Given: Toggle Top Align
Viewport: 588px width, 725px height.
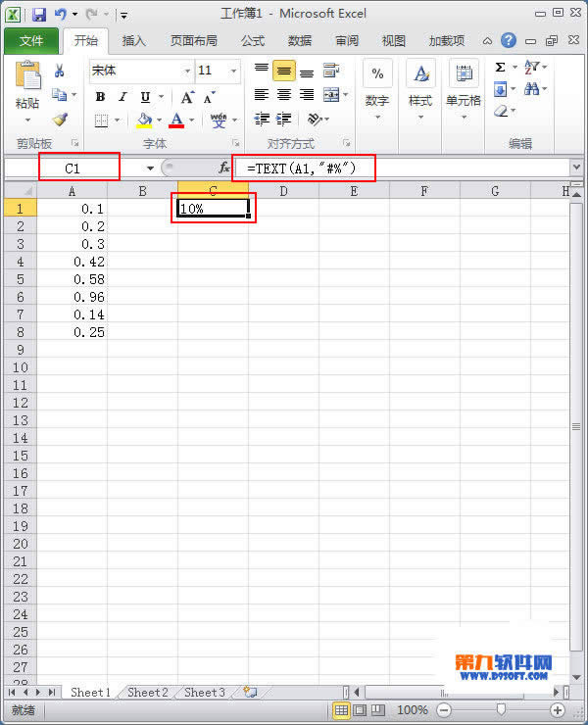Looking at the screenshot, I should click(262, 69).
